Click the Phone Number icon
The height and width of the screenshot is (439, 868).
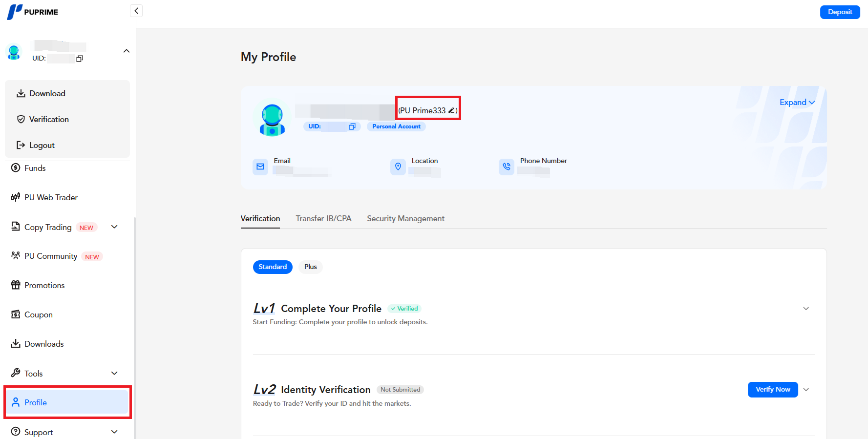[x=507, y=167]
